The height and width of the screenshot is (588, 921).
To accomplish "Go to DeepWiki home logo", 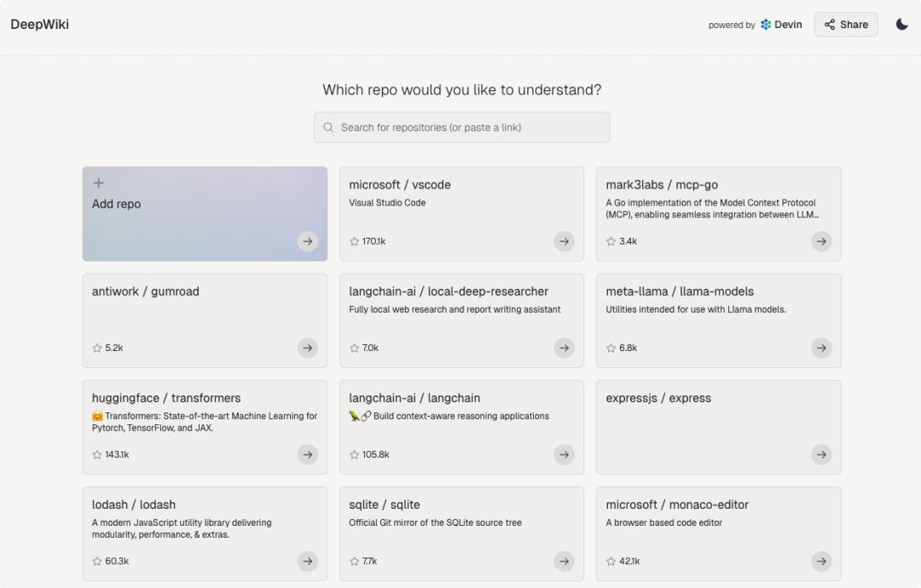I will click(x=40, y=25).
